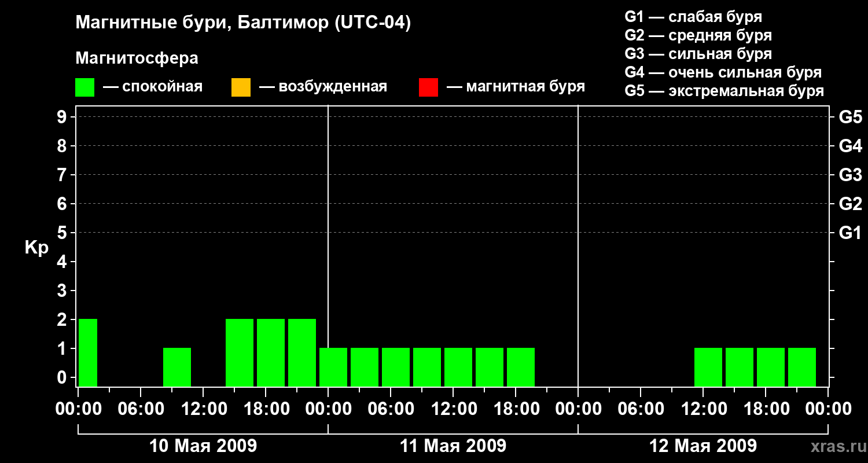The image size is (868, 463).
Task: Click the green bar starting at 18:00 on 10 May
Action: click(271, 352)
